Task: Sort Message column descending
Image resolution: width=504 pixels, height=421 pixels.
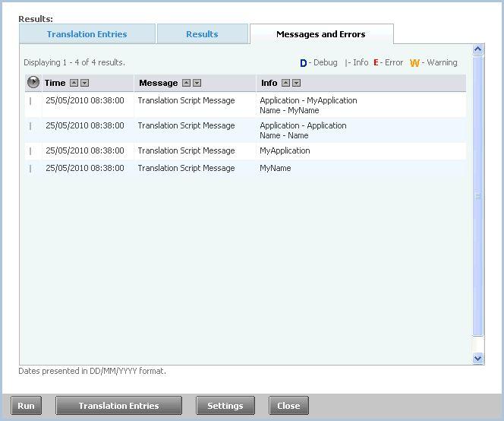Action: point(197,83)
